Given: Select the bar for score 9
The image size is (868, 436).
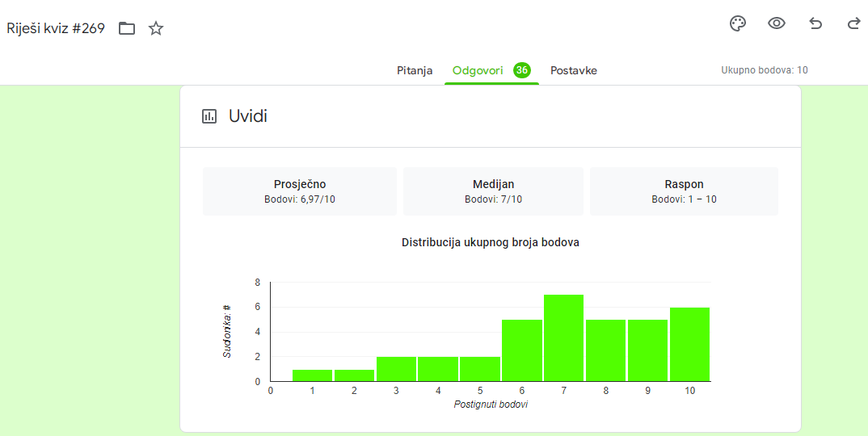Looking at the screenshot, I should click(x=647, y=350).
